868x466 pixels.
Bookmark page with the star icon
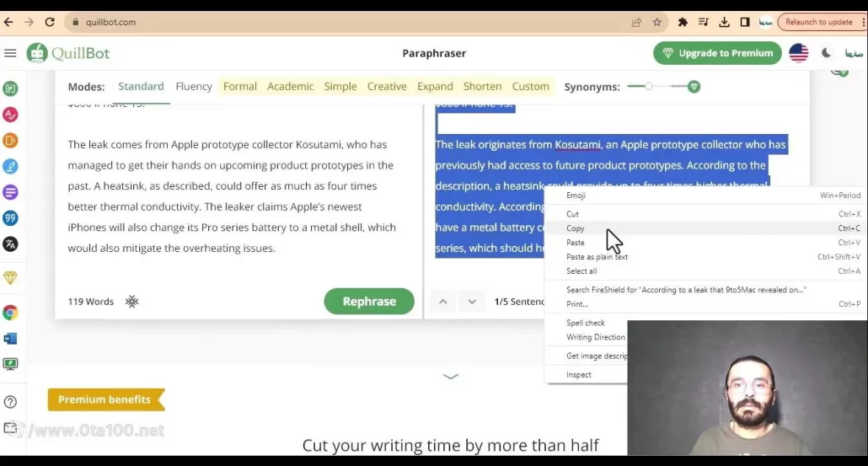click(657, 22)
